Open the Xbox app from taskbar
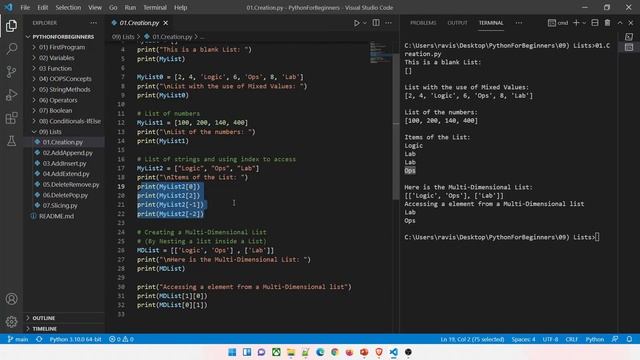640x360 pixels. coord(276,352)
